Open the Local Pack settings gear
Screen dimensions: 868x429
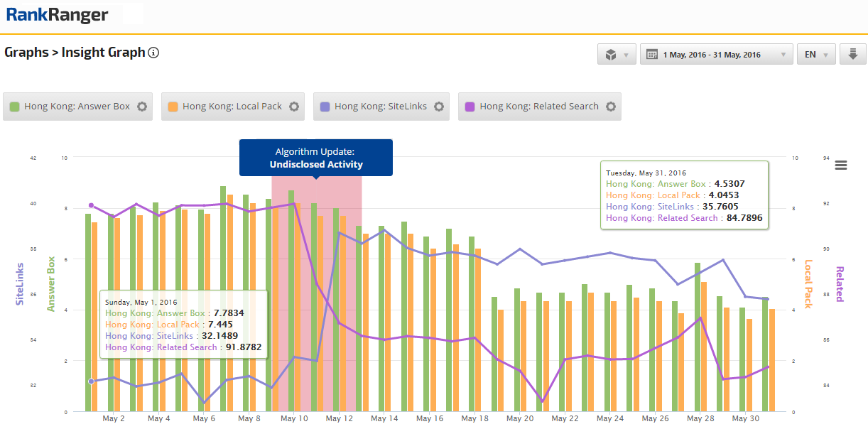pos(294,107)
